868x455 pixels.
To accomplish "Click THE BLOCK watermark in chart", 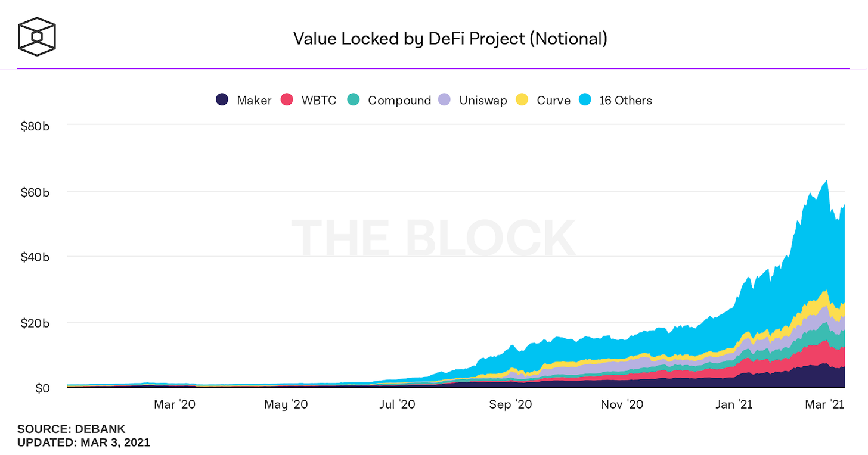I will (x=433, y=238).
